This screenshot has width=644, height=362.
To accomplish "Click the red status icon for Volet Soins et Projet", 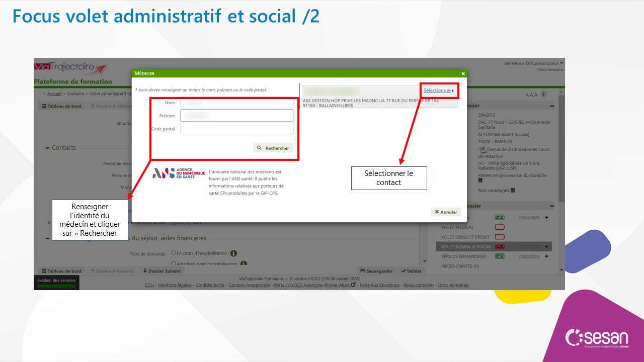I will point(500,237).
